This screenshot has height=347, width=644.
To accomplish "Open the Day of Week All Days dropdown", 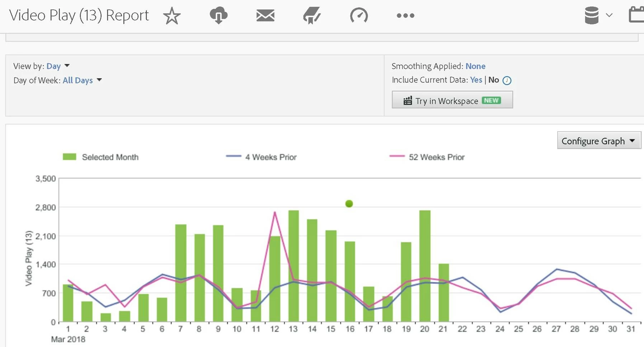I will click(x=82, y=80).
